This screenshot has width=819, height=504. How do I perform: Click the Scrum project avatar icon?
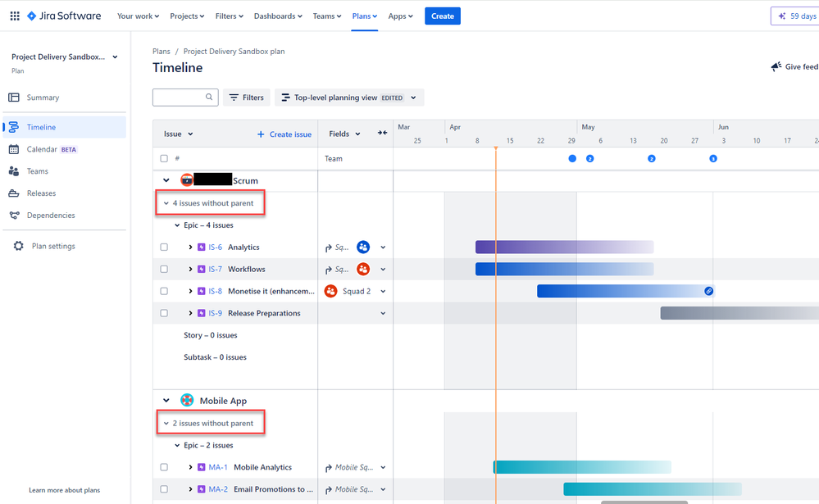point(186,180)
